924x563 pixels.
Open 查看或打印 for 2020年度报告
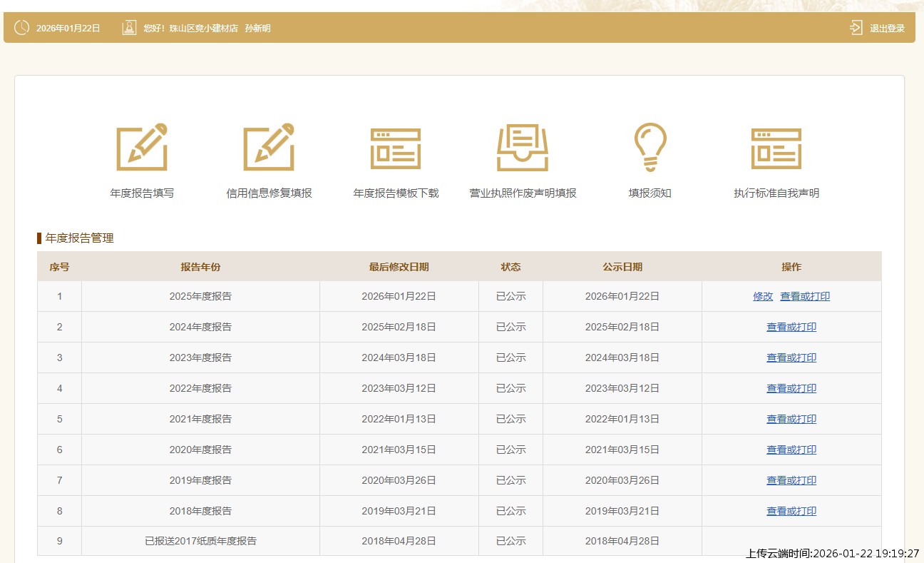[791, 450]
